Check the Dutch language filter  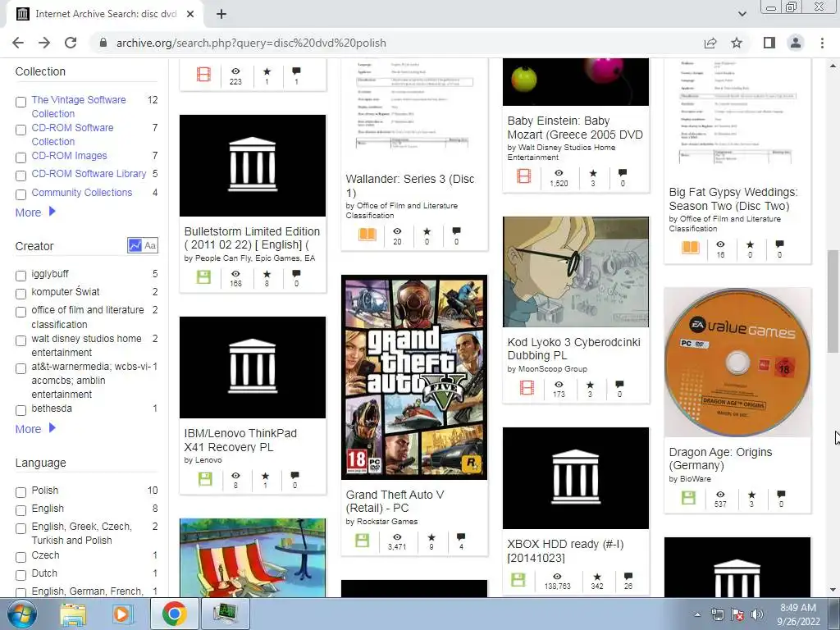pos(21,575)
